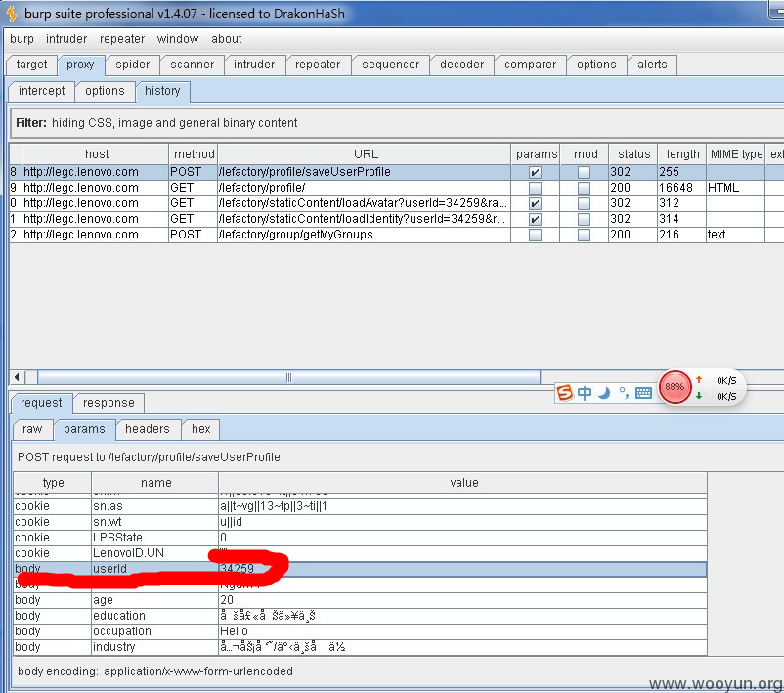The width and height of the screenshot is (784, 693).
Task: Open the sequencer tab
Action: pos(390,65)
